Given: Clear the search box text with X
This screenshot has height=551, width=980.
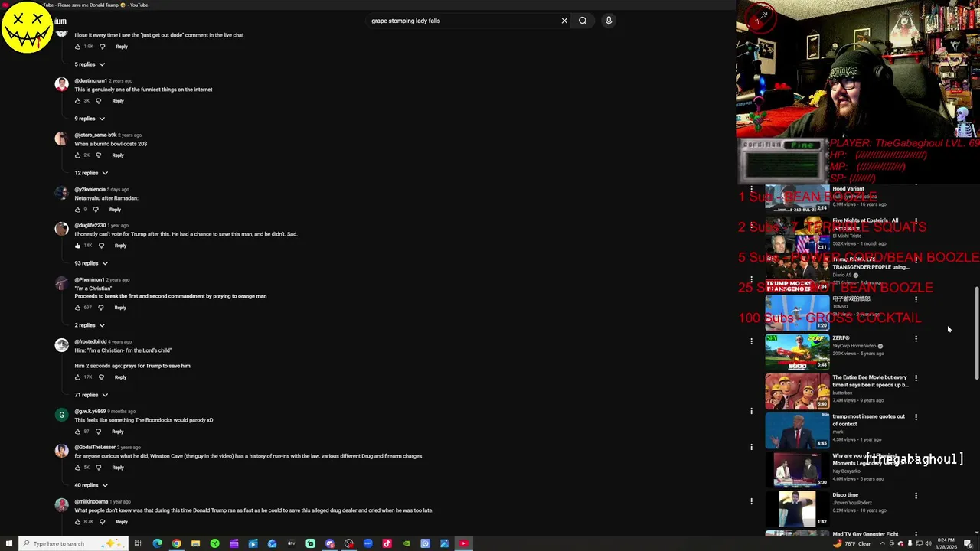Looking at the screenshot, I should (x=564, y=21).
